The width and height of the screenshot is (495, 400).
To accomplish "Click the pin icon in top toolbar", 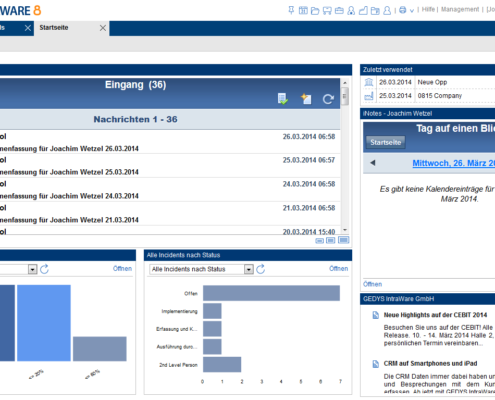I will tap(291, 10).
